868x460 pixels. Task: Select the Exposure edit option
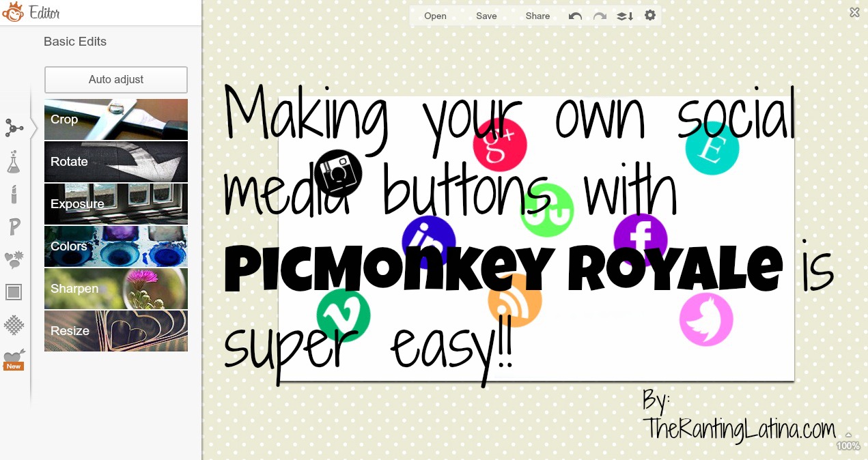point(116,204)
